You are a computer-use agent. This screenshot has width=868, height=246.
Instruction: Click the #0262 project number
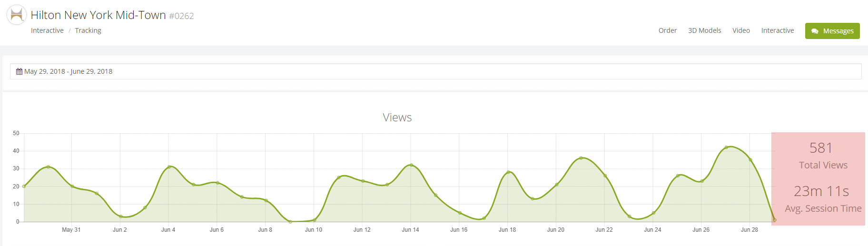click(x=181, y=16)
